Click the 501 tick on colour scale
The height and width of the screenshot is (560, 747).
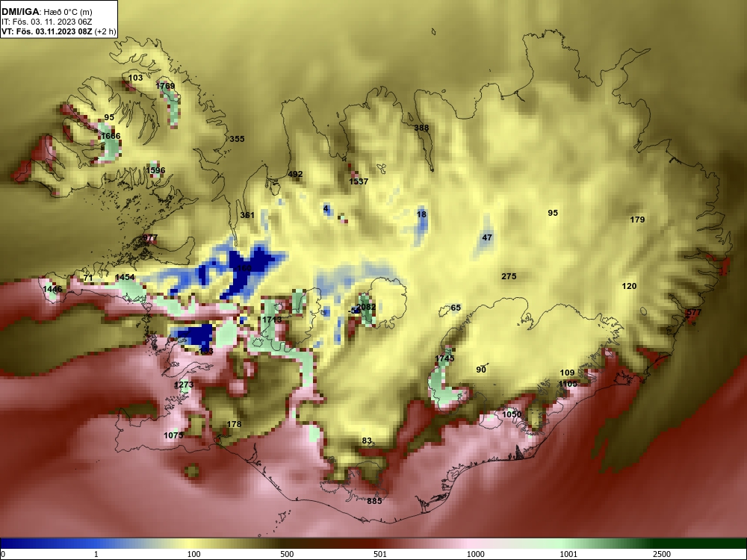380,554
